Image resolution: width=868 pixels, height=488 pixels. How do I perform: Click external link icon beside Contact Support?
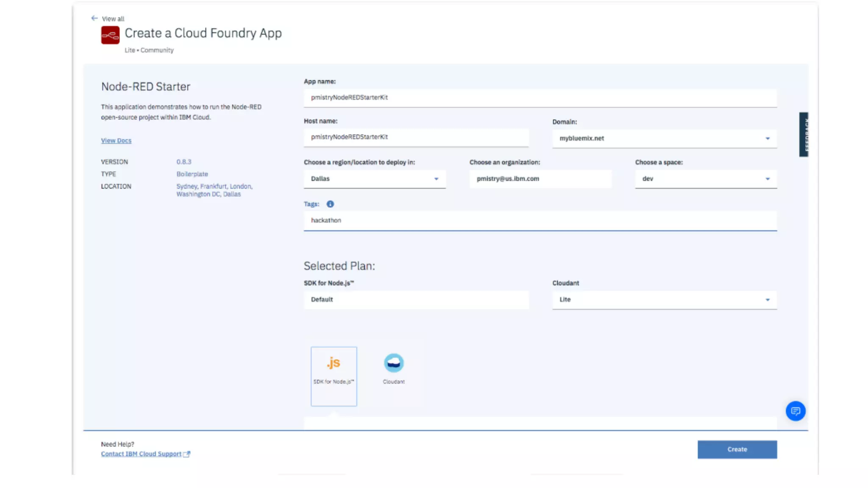(x=187, y=454)
